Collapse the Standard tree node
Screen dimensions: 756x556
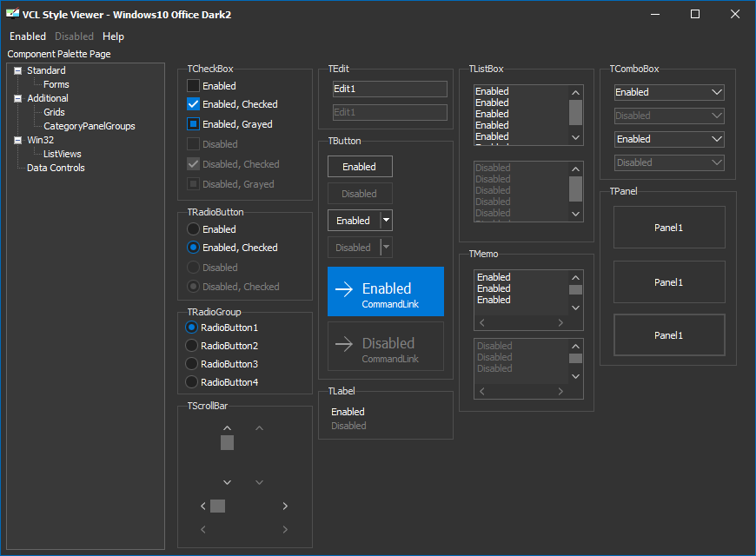(x=18, y=71)
